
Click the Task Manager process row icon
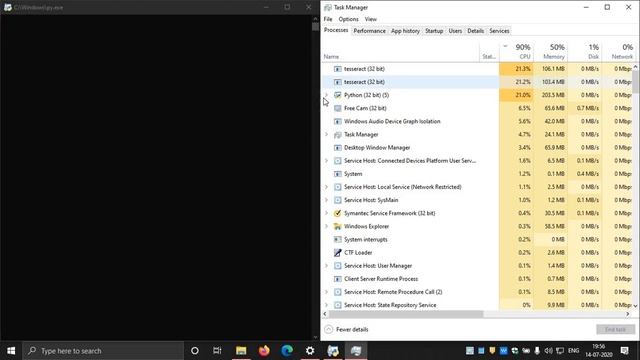click(x=338, y=134)
